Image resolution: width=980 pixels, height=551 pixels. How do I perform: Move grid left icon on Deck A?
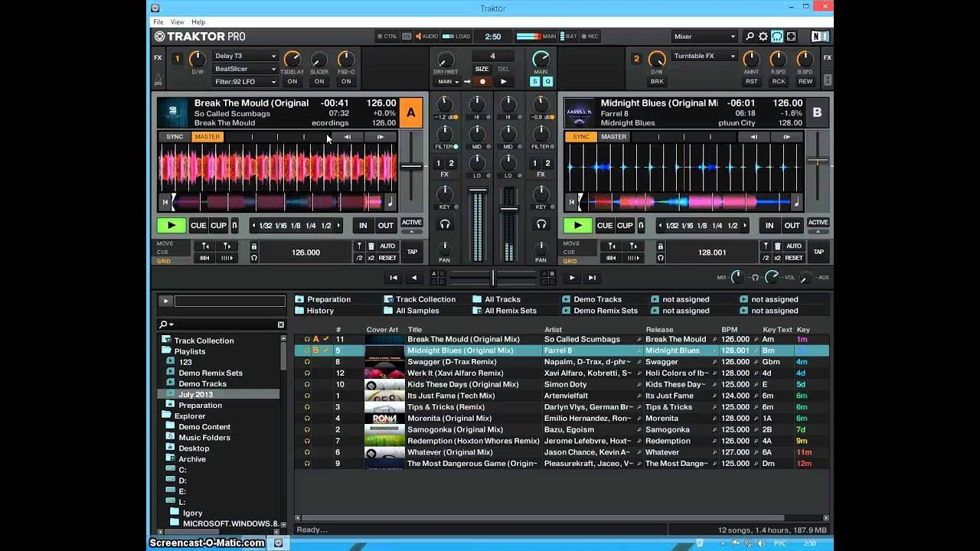coord(204,246)
